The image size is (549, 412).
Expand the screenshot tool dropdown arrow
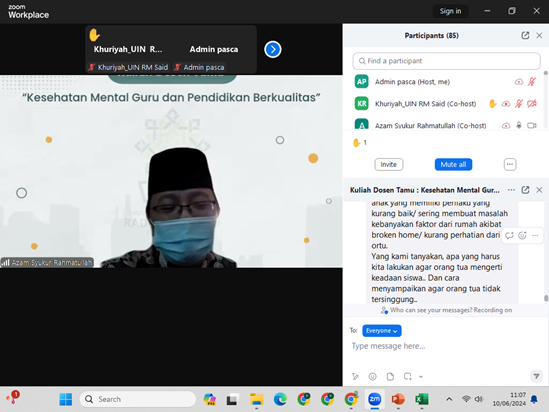421,377
